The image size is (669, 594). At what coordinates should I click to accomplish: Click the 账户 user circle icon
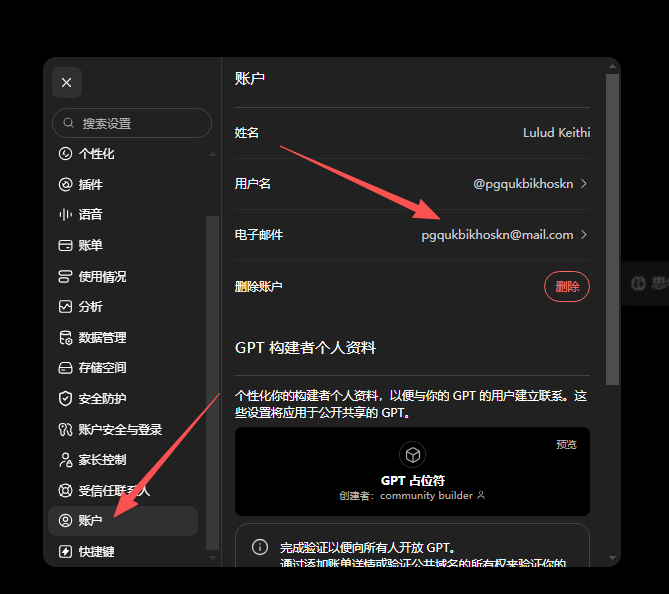click(x=65, y=521)
